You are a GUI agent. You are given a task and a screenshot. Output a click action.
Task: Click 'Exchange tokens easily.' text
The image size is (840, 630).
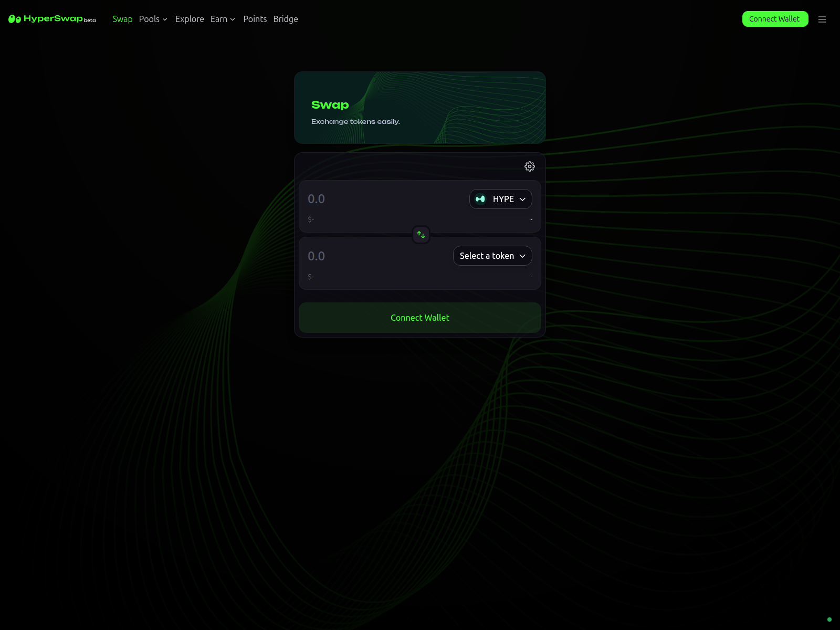[x=355, y=121]
